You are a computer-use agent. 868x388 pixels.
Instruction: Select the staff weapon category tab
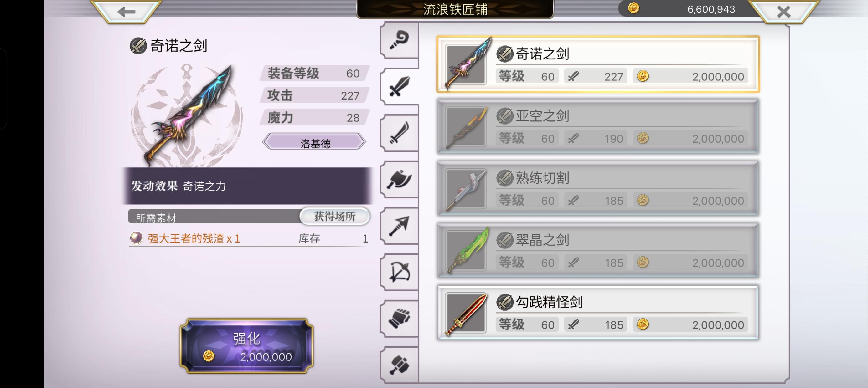coord(400,40)
